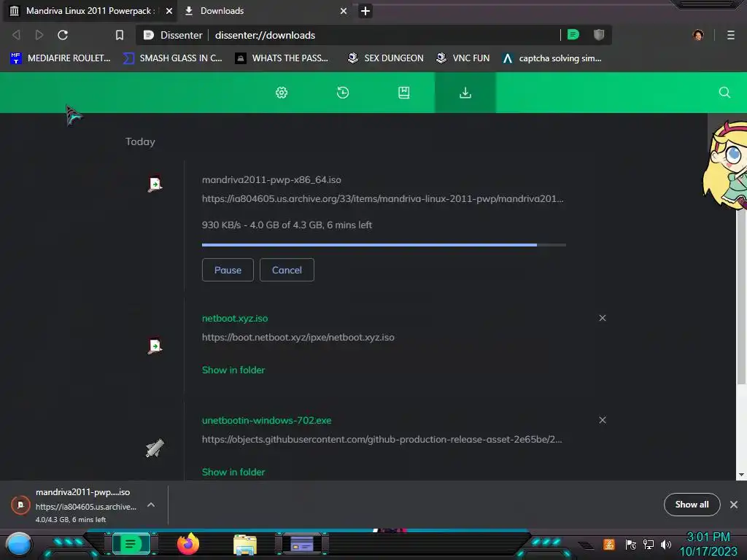Open the SMASH GLASS IN C... bookmark
The image size is (747, 560).
172,58
